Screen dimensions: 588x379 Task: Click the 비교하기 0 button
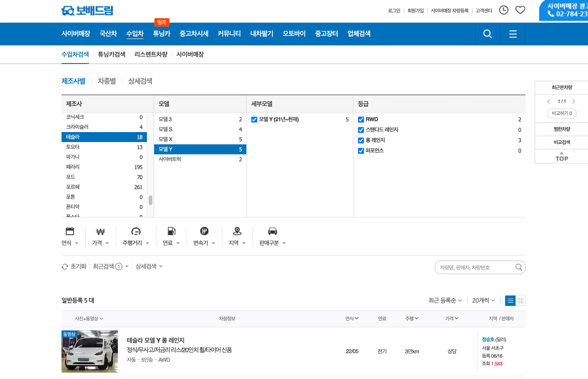click(561, 113)
